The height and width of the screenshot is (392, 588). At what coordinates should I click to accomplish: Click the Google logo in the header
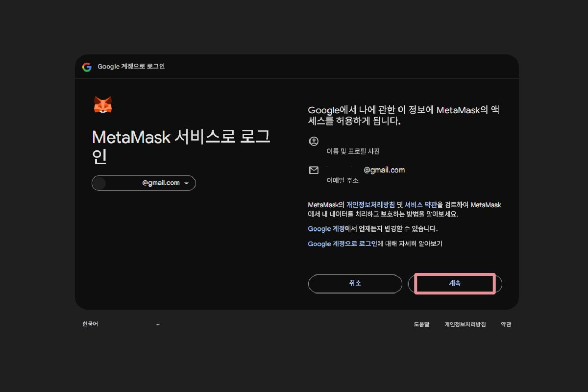click(87, 67)
